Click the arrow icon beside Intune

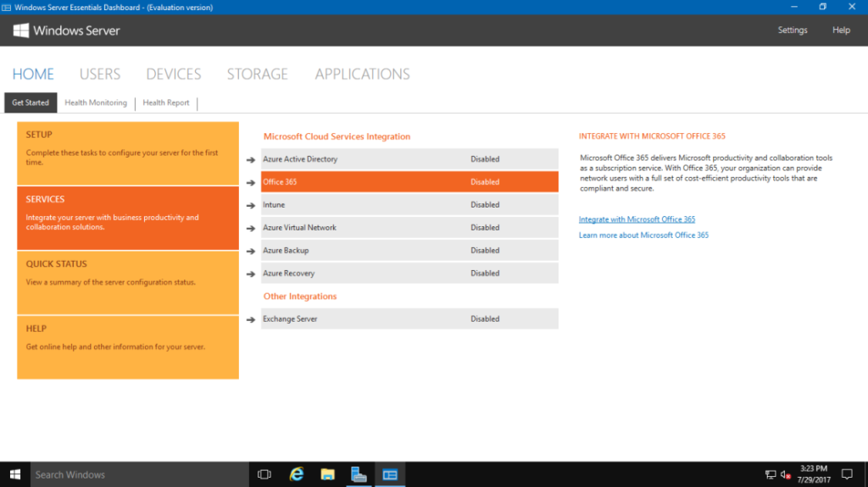click(251, 205)
